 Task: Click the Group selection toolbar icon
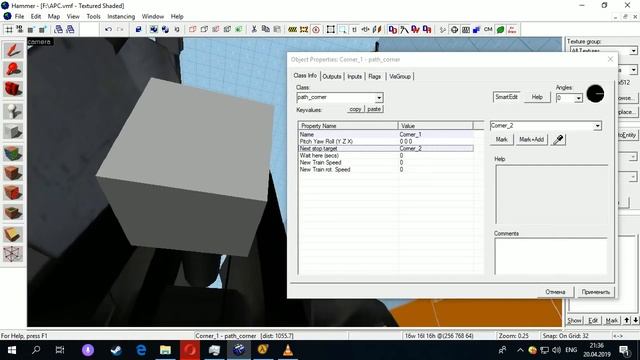click(x=153, y=29)
